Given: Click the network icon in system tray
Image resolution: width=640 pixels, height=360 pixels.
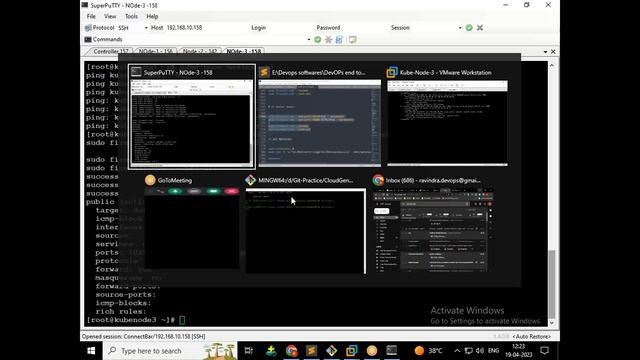Looking at the screenshot, I should click(469, 351).
